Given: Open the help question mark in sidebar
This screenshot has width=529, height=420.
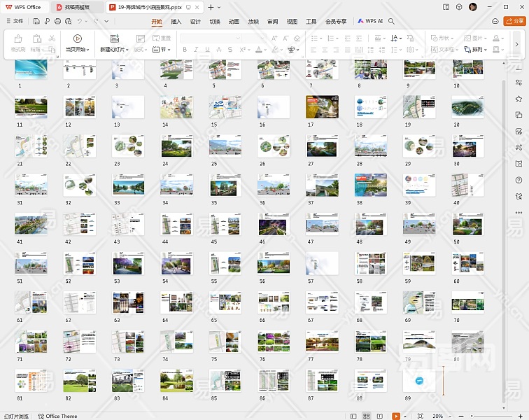Looking at the screenshot, I should (519, 179).
